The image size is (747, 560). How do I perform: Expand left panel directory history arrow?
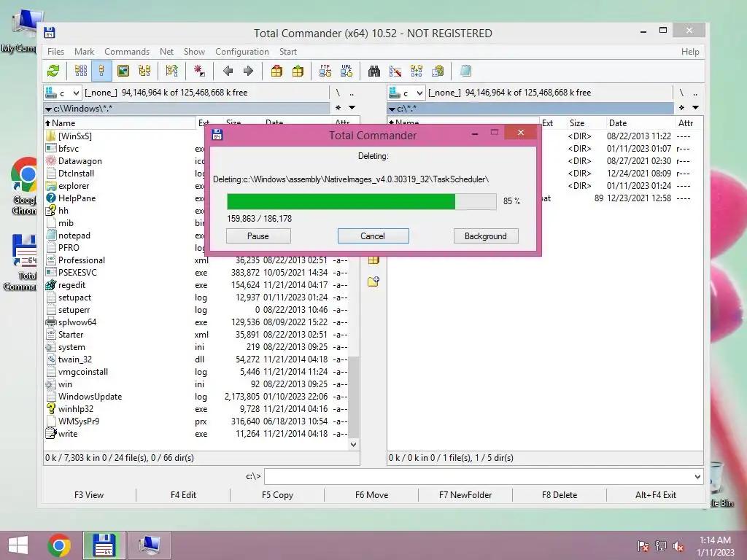(x=352, y=108)
